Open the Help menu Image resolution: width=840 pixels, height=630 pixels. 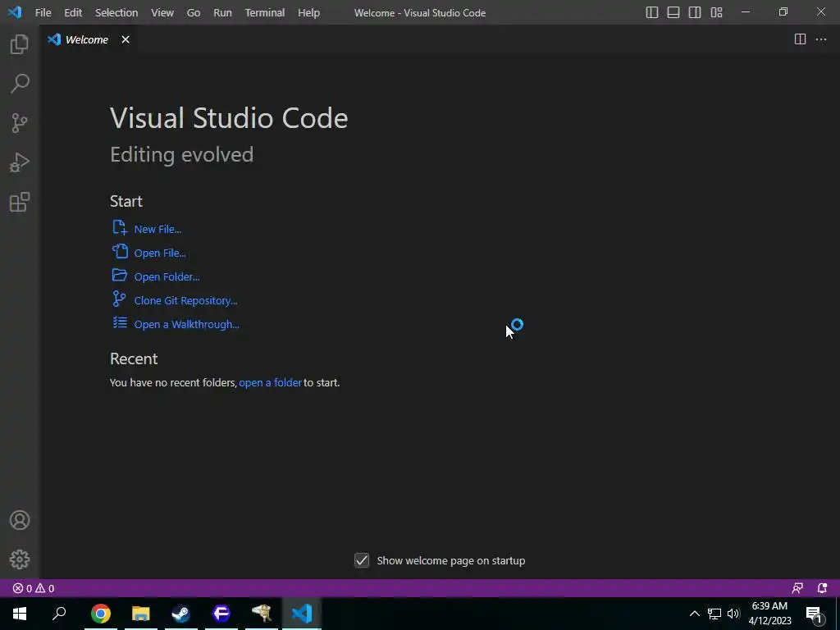[308, 12]
